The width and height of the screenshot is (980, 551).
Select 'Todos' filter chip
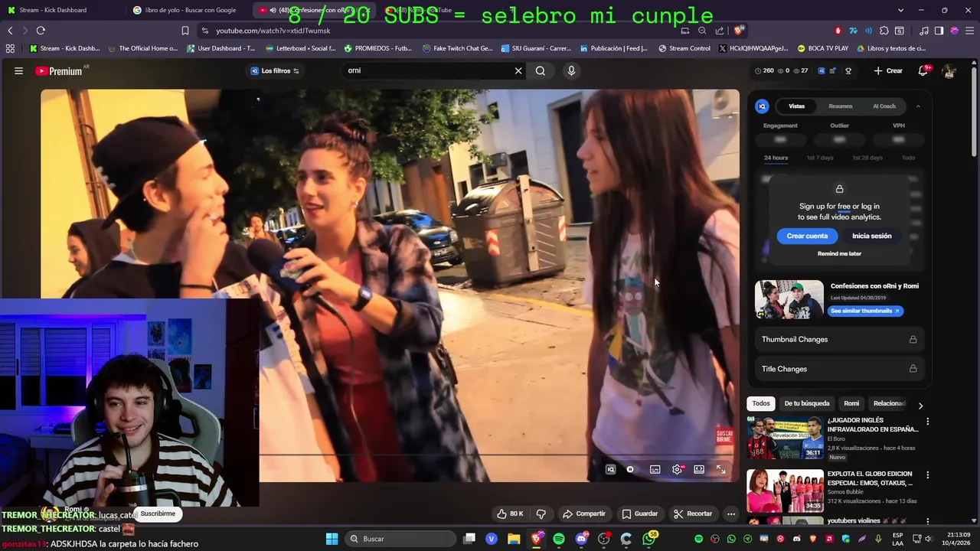point(761,403)
